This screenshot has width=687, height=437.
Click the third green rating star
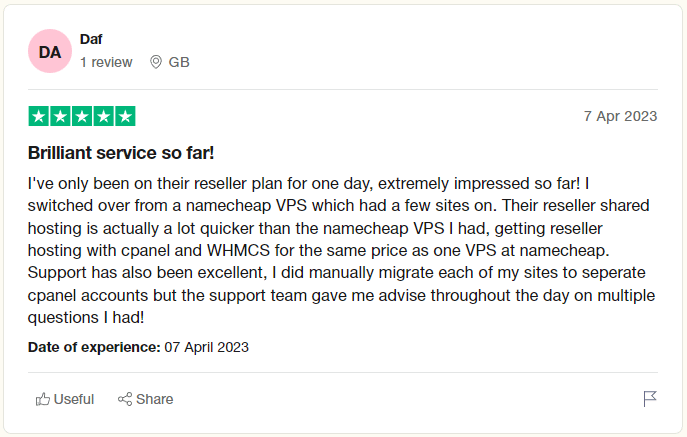point(82,116)
